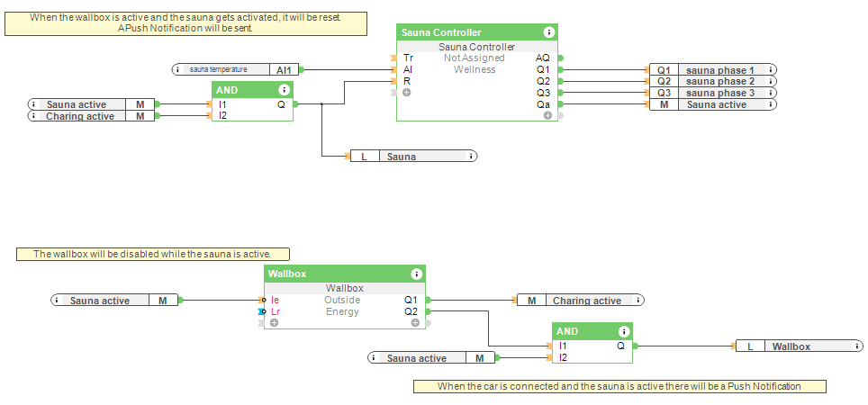Click info icon on the Wallbox L output
The height and width of the screenshot is (405, 868).
click(856, 346)
